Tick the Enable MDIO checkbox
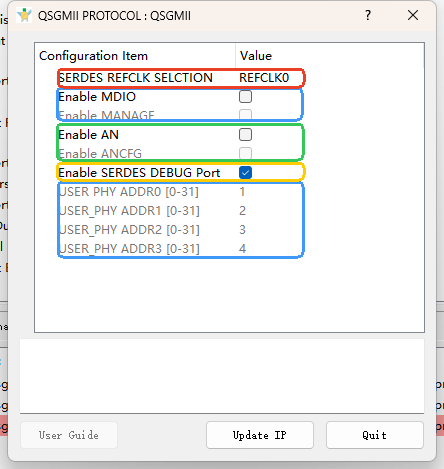444x469 pixels. pyautogui.click(x=245, y=97)
